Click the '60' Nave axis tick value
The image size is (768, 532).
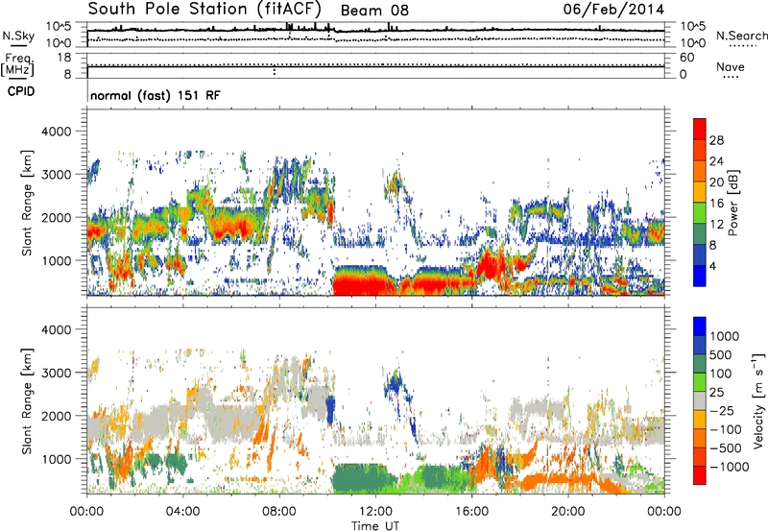click(687, 58)
